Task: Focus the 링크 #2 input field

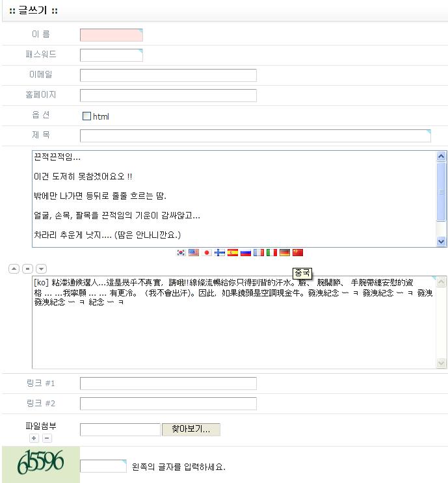Action: coord(168,404)
